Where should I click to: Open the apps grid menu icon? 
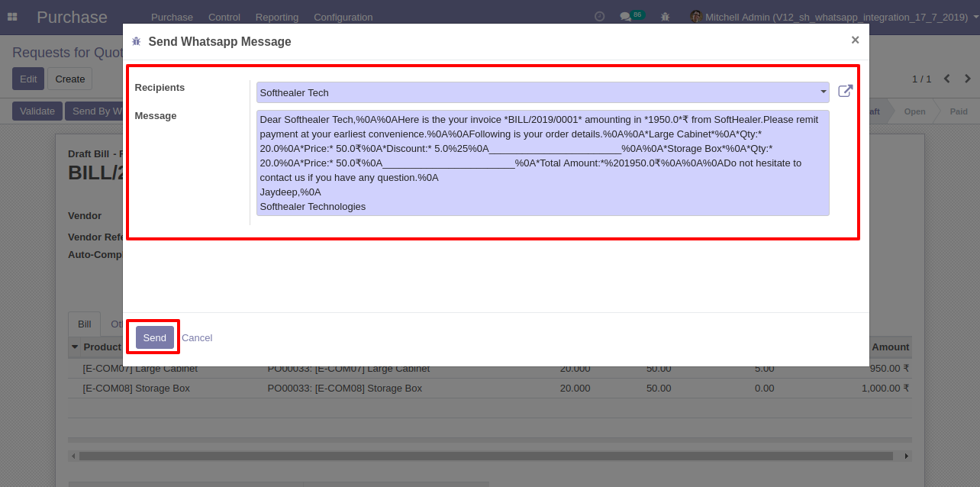12,17
